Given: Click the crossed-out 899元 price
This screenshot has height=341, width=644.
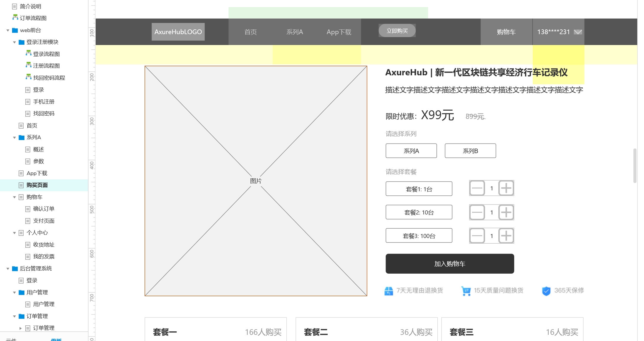Looking at the screenshot, I should pyautogui.click(x=475, y=117).
